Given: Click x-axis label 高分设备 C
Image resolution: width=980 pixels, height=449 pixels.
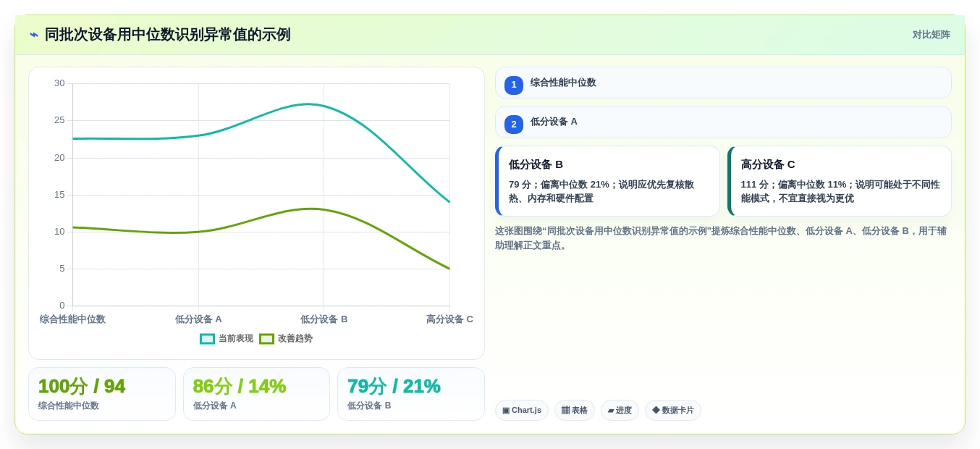Looking at the screenshot, I should pyautogui.click(x=449, y=319).
